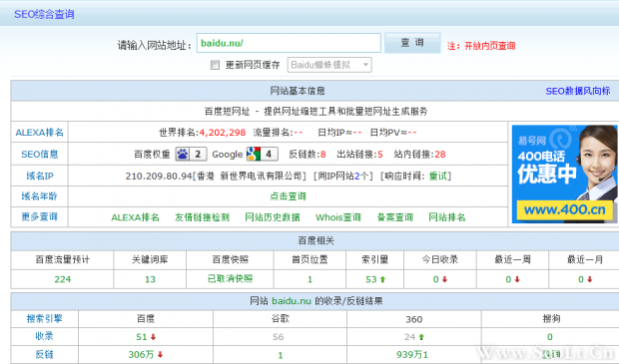Click the 360 收录 value 24

click(x=409, y=337)
